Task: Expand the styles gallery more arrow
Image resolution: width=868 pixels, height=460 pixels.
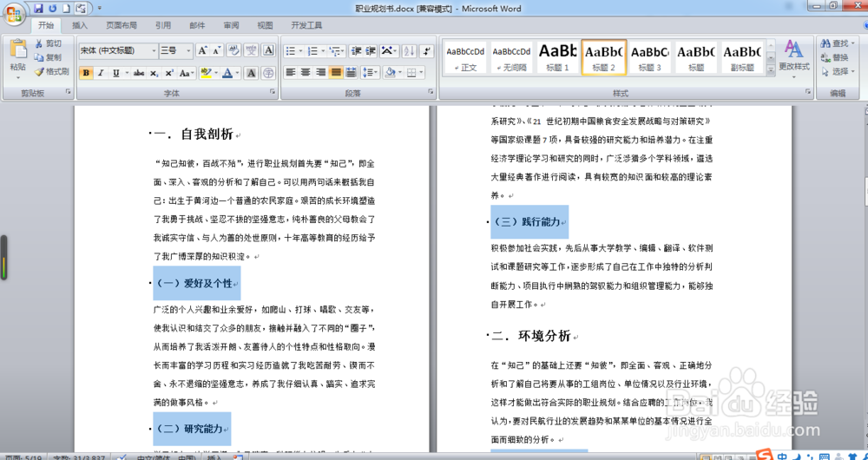Action: [x=771, y=69]
